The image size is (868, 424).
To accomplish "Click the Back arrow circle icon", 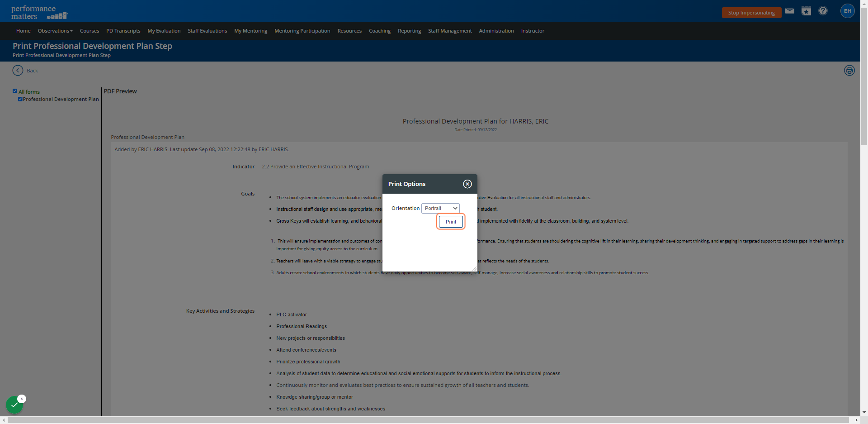I will point(18,70).
